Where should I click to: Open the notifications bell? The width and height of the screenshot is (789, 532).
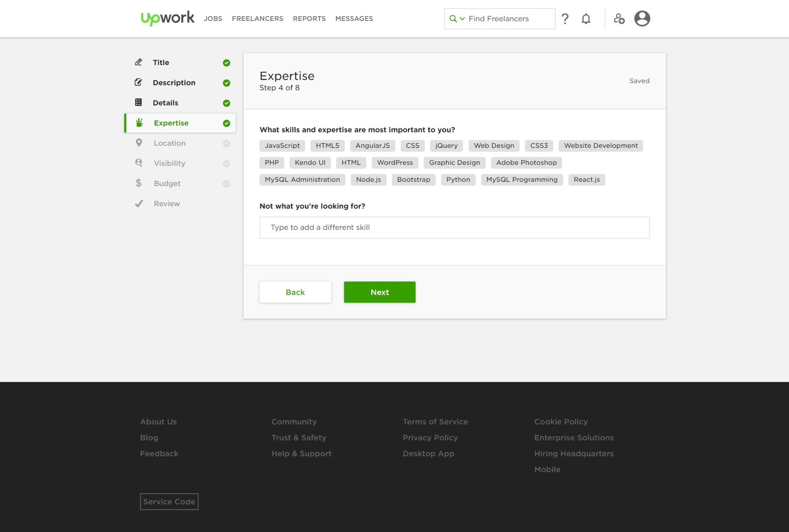pos(586,19)
